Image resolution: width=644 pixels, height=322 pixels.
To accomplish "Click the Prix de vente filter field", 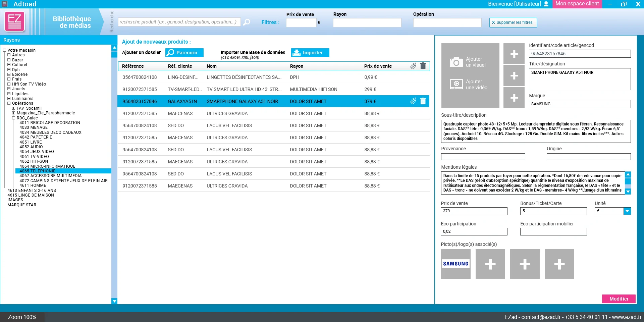I will point(301,22).
